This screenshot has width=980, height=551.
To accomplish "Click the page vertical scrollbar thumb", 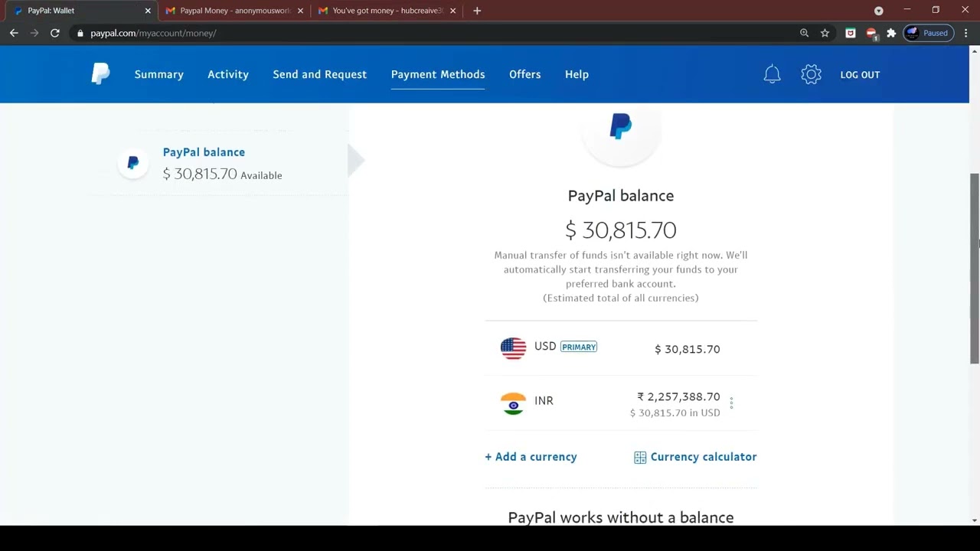I will 975,268.
